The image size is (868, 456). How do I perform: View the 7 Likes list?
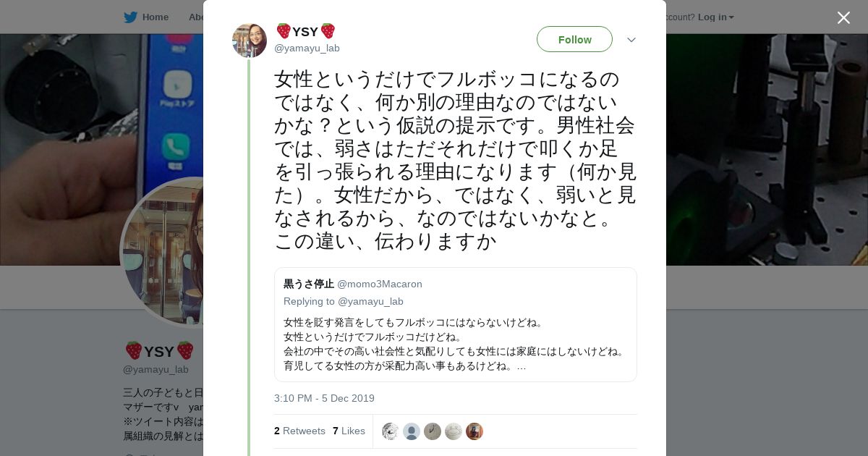349,431
